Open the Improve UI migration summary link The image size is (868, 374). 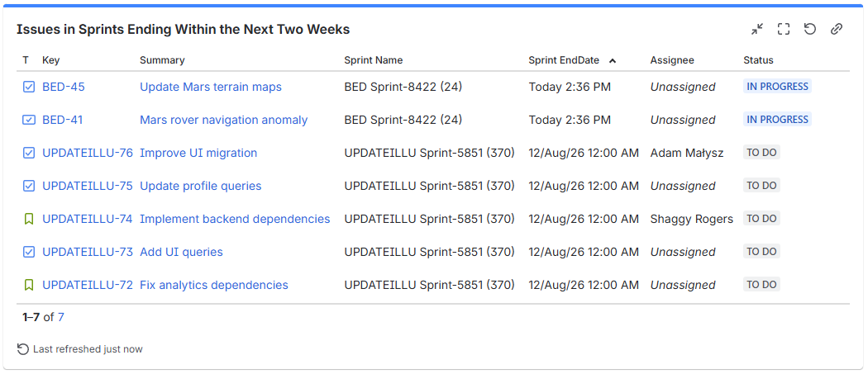click(198, 154)
